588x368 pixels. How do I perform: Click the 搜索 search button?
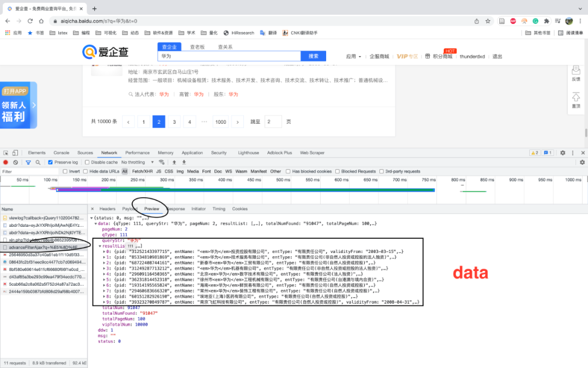pos(313,56)
